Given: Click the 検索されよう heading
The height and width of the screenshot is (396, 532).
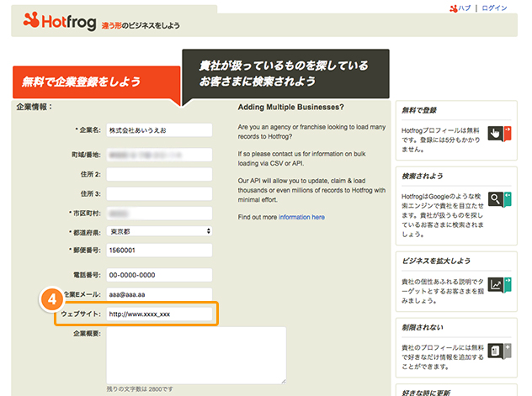Looking at the screenshot, I should 423,177.
